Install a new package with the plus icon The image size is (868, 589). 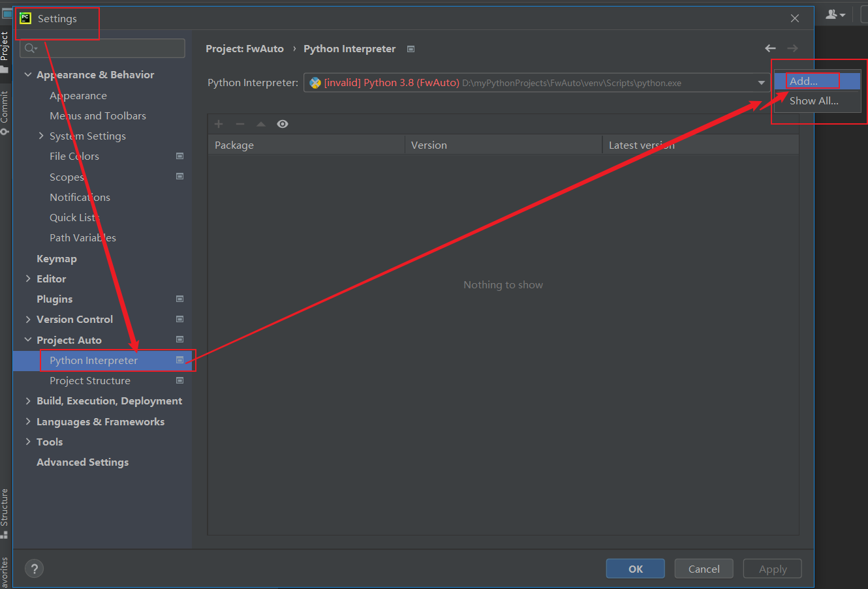(x=218, y=124)
